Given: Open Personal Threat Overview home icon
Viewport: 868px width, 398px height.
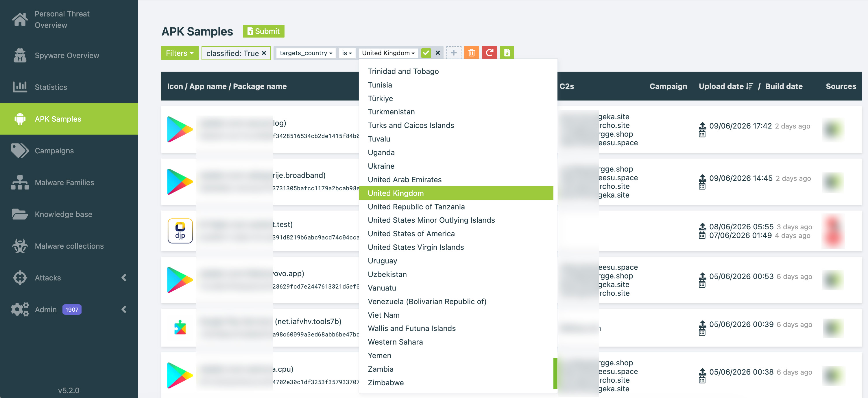Looking at the screenshot, I should pos(20,19).
